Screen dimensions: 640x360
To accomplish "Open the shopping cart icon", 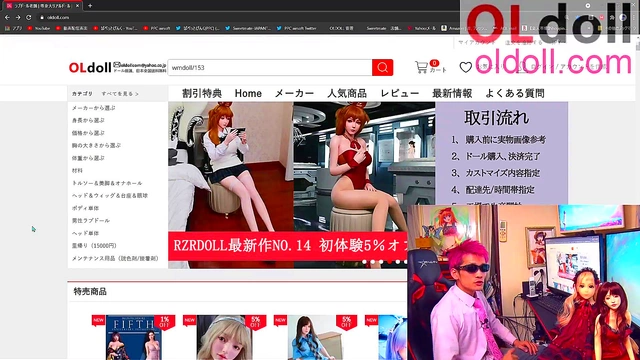I will tap(421, 67).
